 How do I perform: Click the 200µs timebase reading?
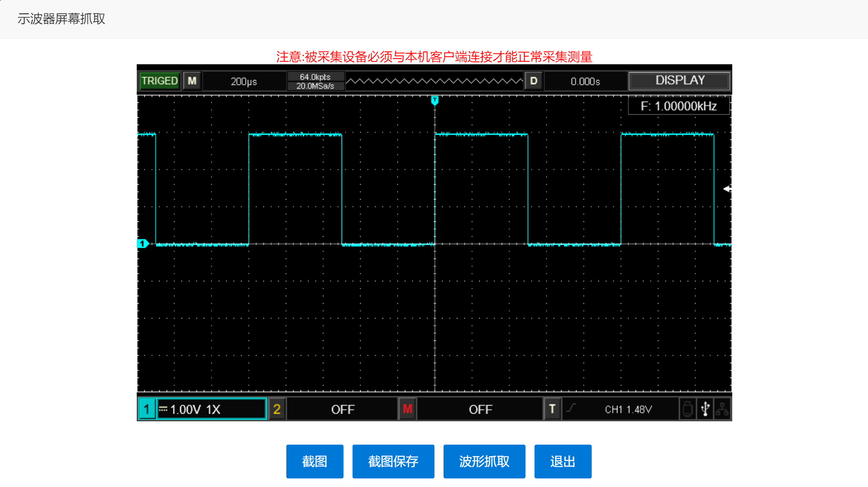(244, 81)
